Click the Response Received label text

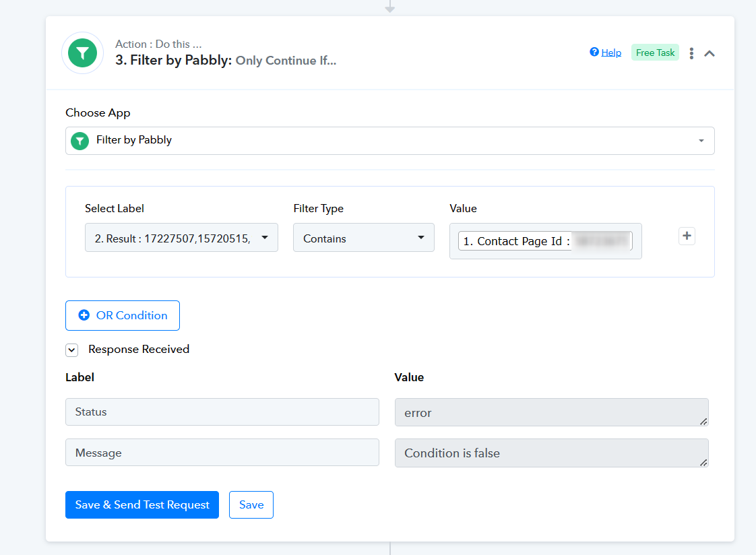pos(139,350)
